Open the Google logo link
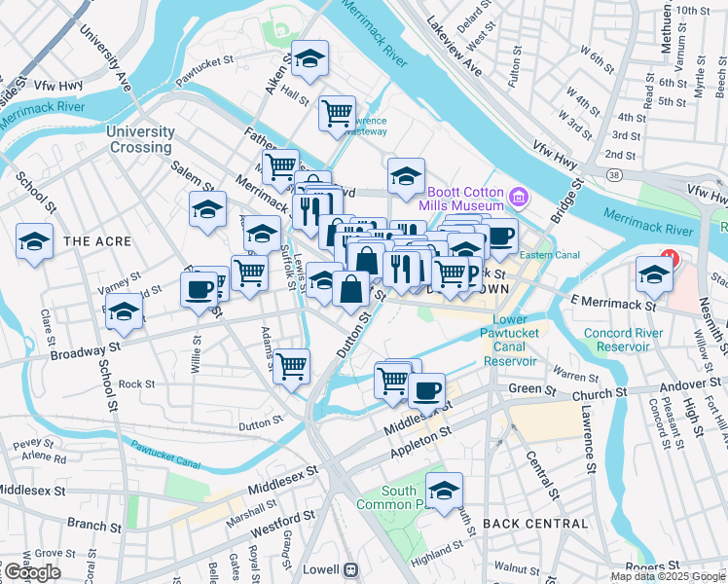Image resolution: width=728 pixels, height=584 pixels. tap(33, 573)
